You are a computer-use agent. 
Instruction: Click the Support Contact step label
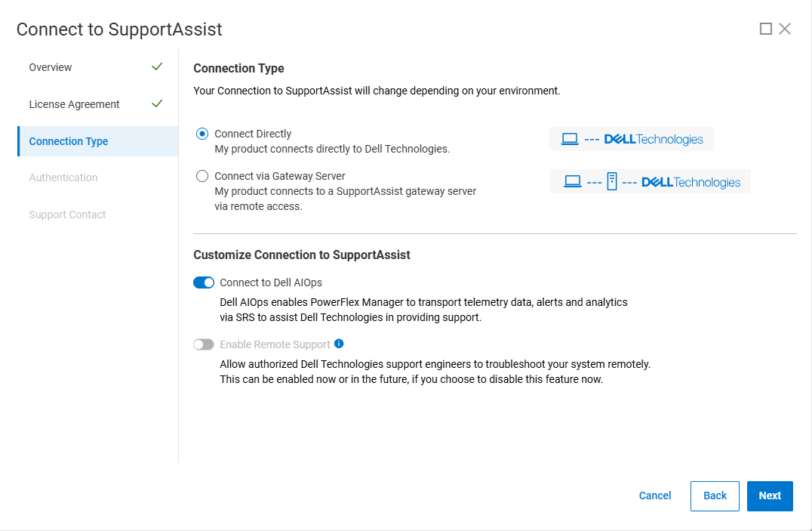(67, 214)
